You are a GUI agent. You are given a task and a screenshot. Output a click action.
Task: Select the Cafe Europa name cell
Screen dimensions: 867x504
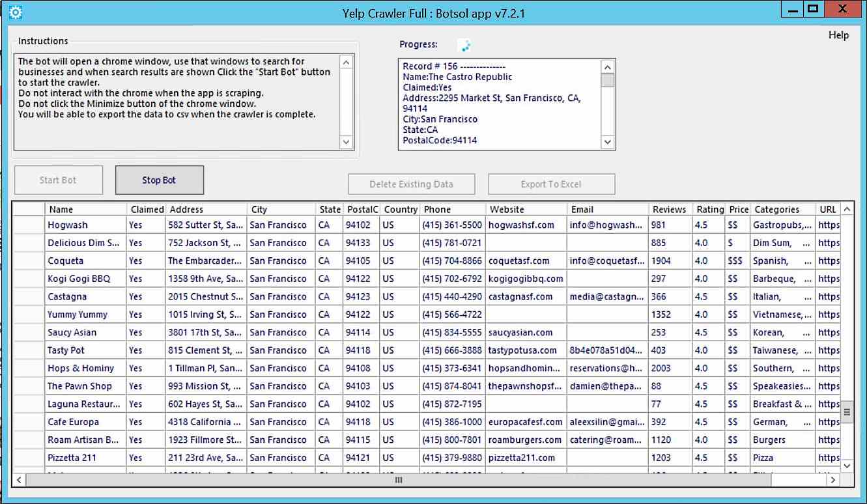(86, 422)
